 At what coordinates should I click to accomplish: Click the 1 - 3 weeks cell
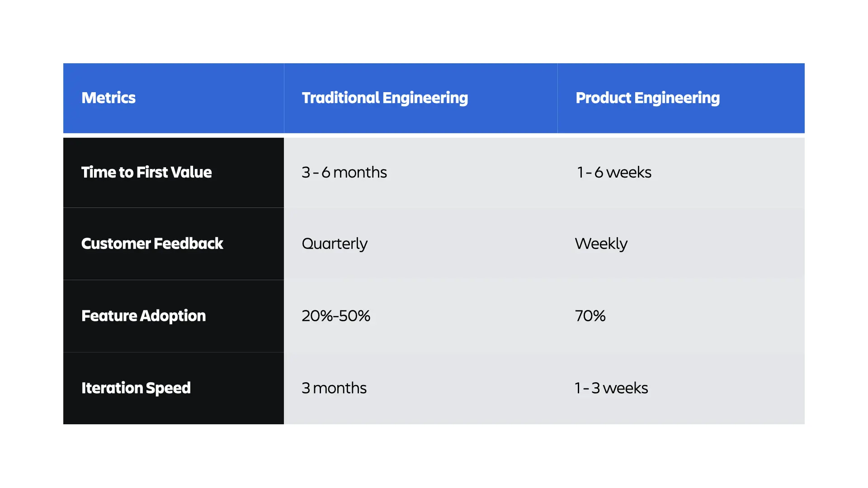tap(681, 388)
